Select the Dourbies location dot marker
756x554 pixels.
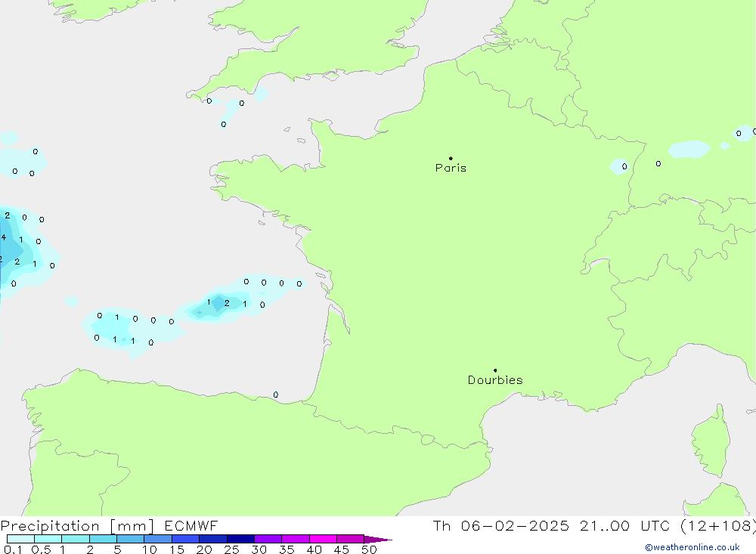(495, 370)
